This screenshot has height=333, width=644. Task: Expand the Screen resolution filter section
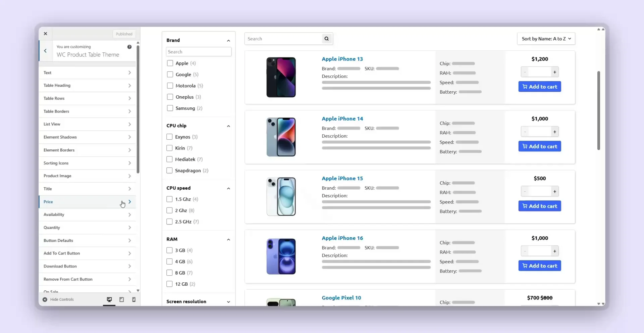[228, 302]
